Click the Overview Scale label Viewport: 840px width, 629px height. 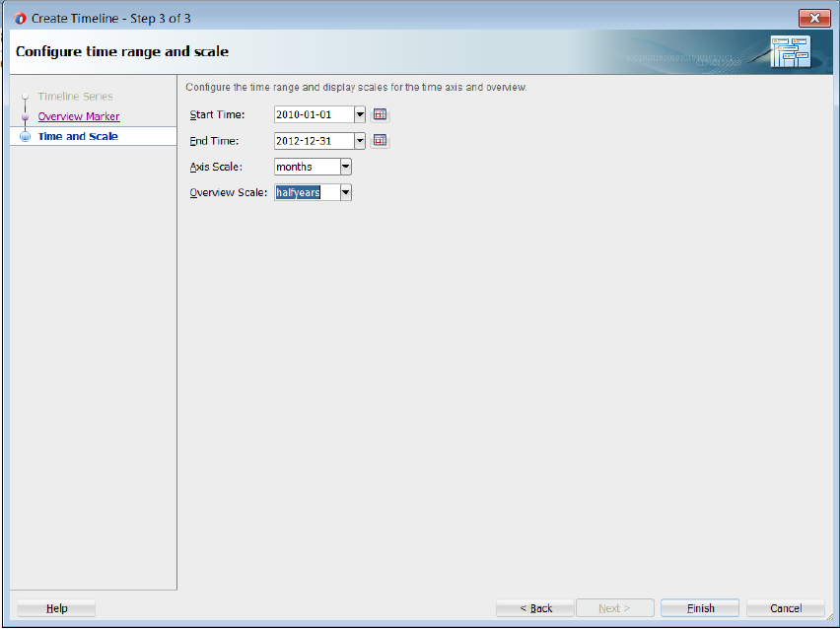click(x=228, y=192)
